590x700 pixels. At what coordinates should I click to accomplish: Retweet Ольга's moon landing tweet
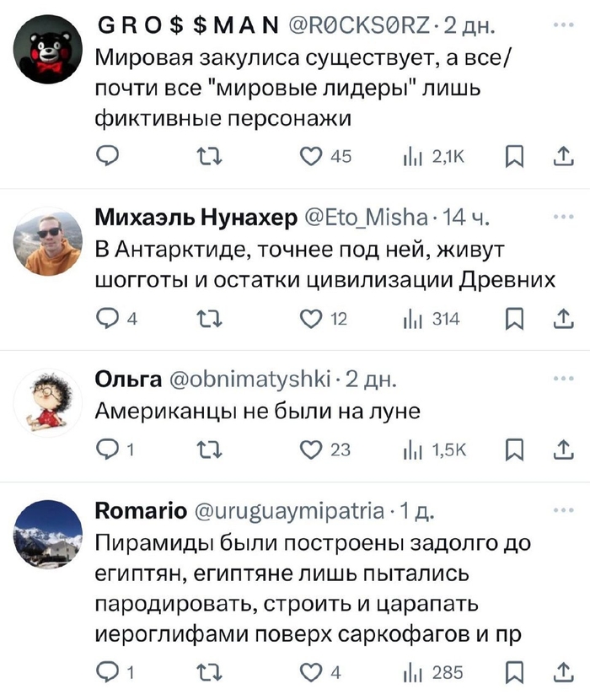click(x=206, y=450)
